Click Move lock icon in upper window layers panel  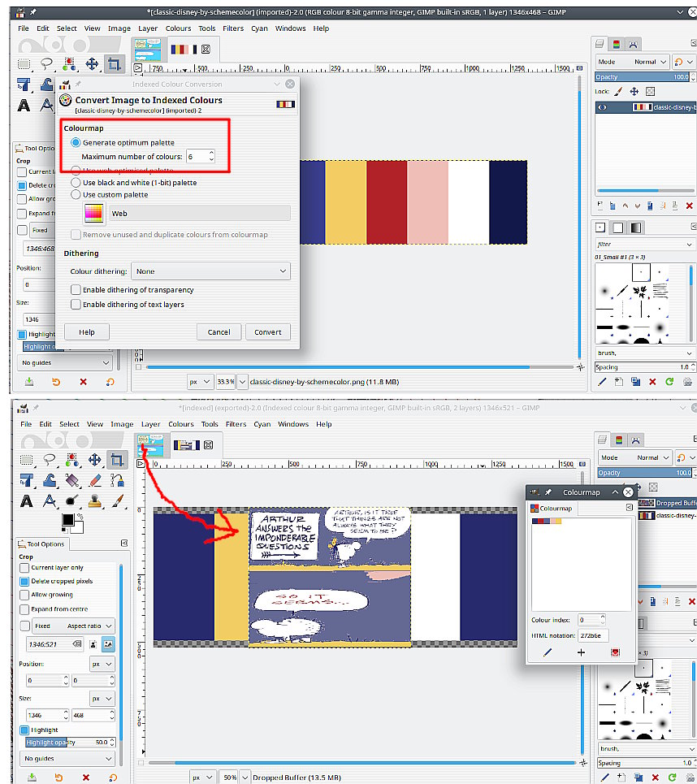[x=634, y=92]
